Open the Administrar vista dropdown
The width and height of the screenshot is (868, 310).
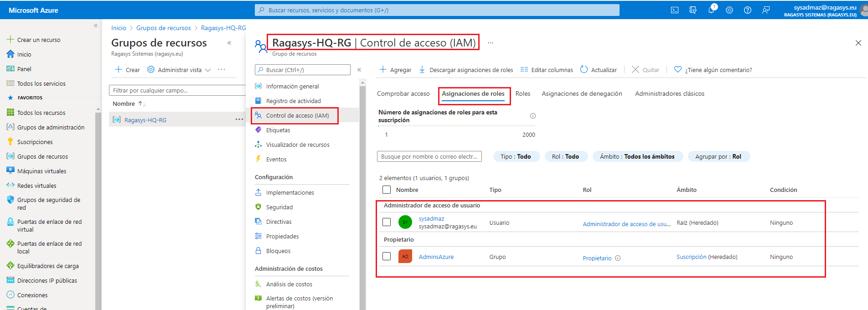(179, 70)
